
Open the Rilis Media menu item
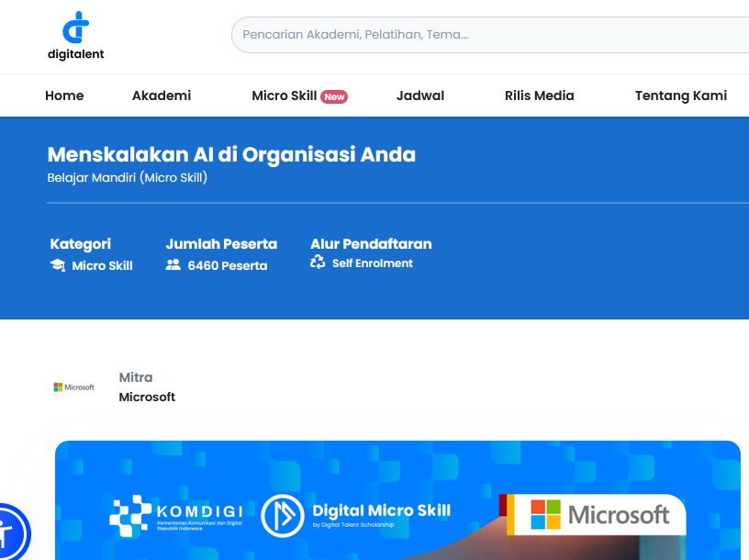[540, 95]
